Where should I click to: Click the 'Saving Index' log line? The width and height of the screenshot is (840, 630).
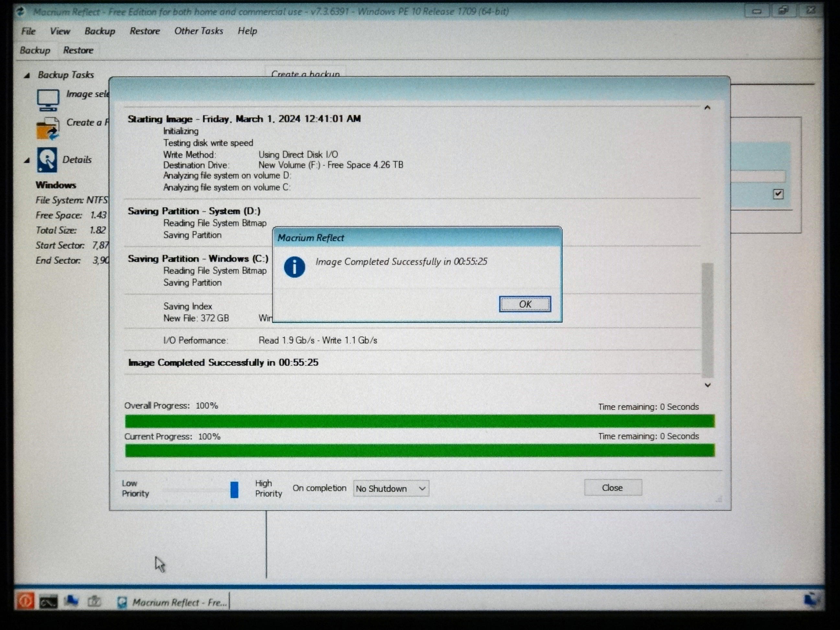(x=188, y=307)
